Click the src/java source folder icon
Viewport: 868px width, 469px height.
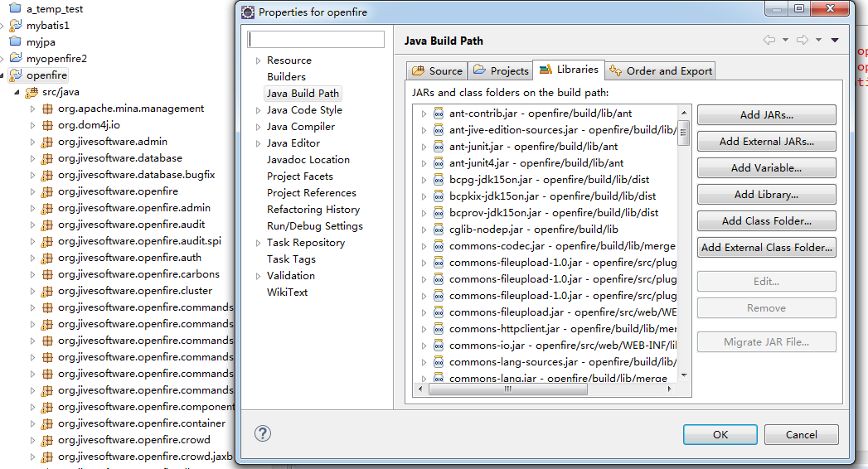tap(32, 92)
